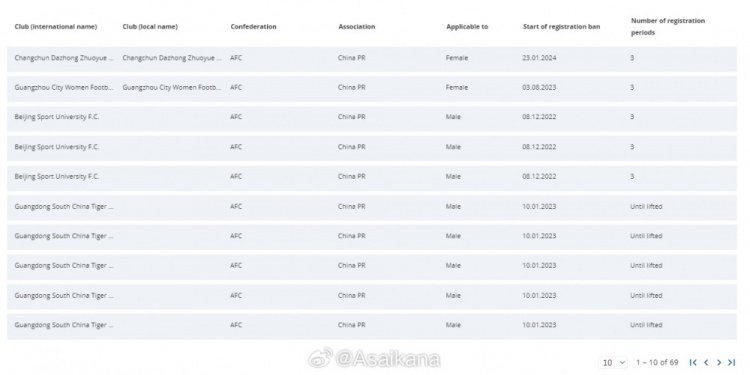Select first Beijing Sport University F.C. row
The image size is (750, 375).
(x=372, y=118)
